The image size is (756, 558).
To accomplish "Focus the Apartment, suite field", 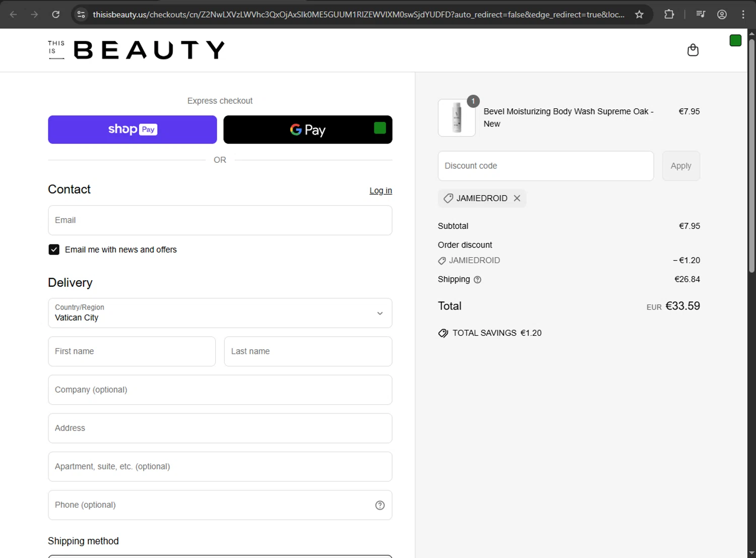I will (x=220, y=466).
